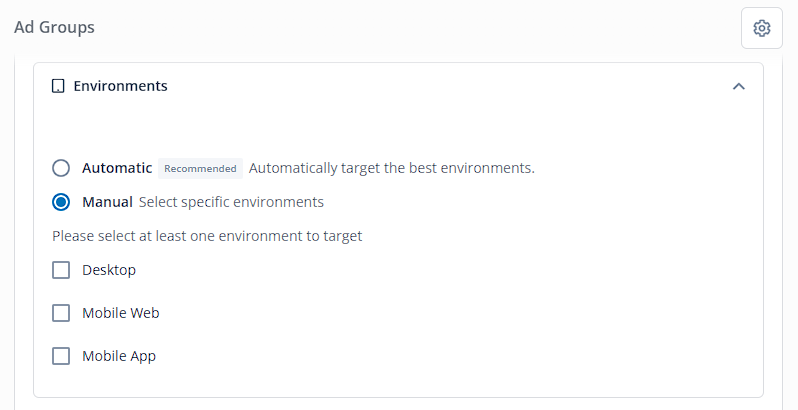This screenshot has height=410, width=798.
Task: Click the tablet icon beside Environments
Action: [58, 86]
